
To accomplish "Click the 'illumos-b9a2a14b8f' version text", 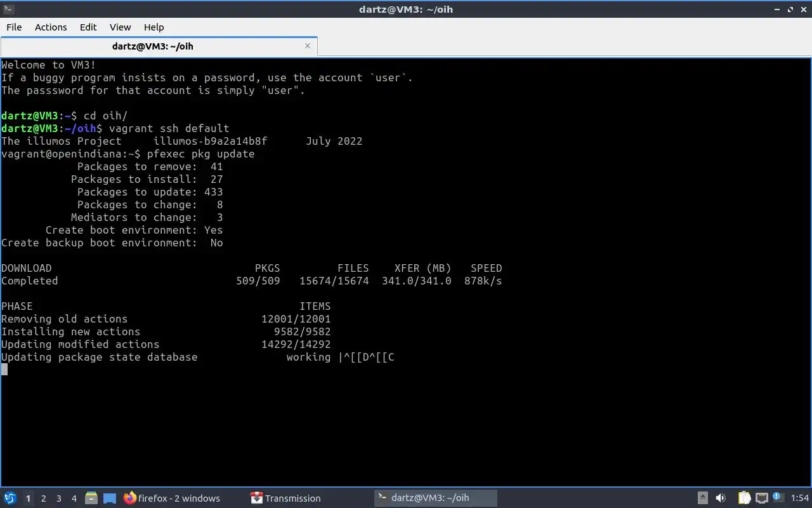I will click(210, 141).
